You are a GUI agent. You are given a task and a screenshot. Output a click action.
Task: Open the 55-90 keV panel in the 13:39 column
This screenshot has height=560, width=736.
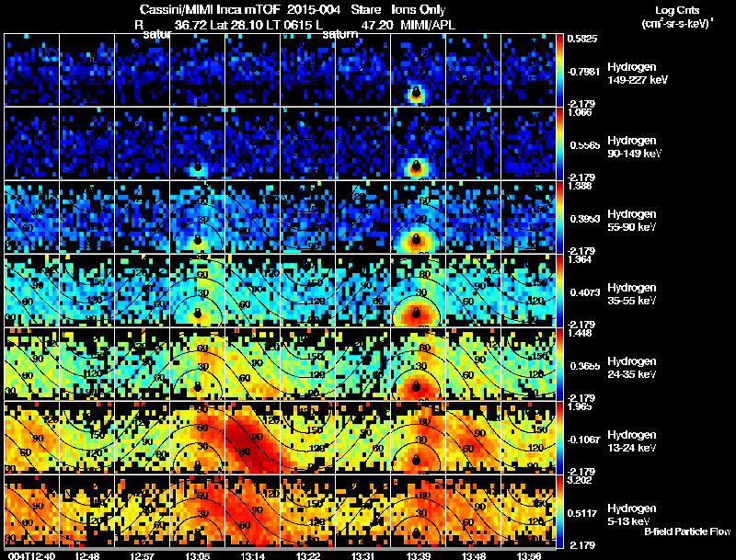click(418, 217)
